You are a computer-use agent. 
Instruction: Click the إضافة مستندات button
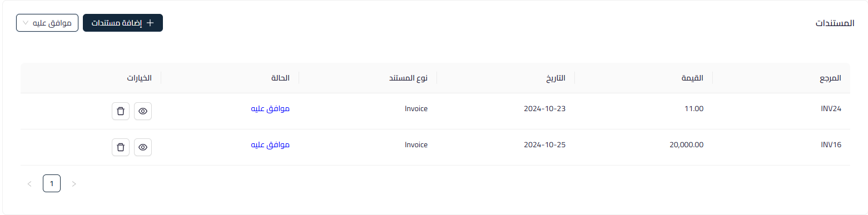123,23
